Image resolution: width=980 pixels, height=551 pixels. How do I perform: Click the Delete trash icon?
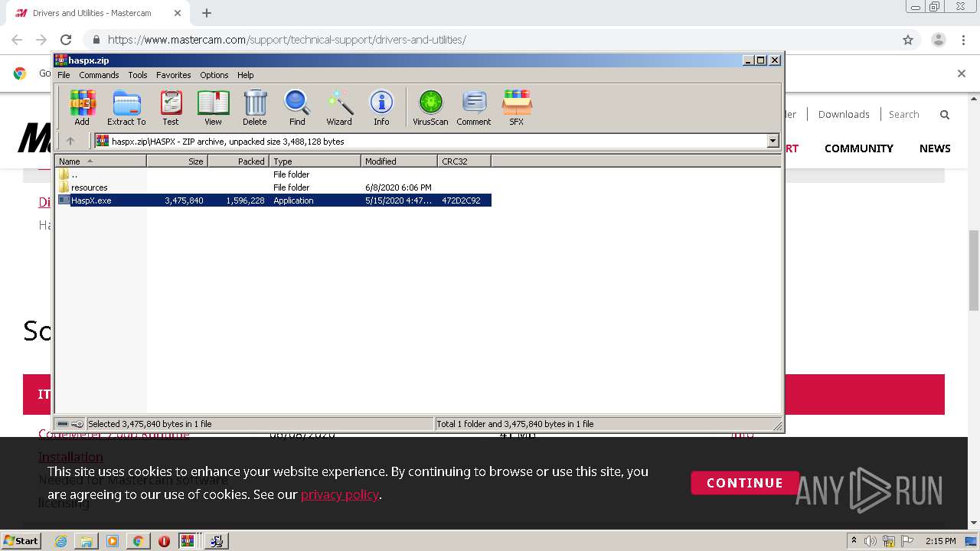pos(255,107)
